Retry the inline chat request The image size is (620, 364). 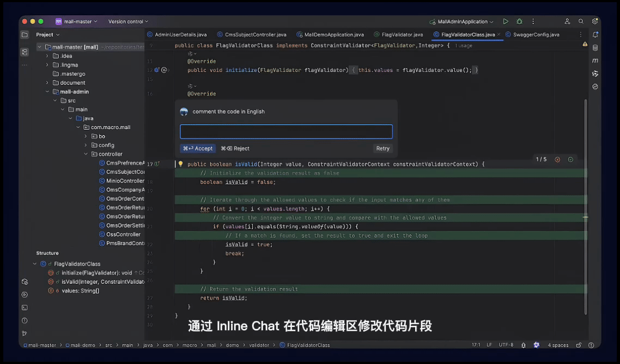(383, 148)
